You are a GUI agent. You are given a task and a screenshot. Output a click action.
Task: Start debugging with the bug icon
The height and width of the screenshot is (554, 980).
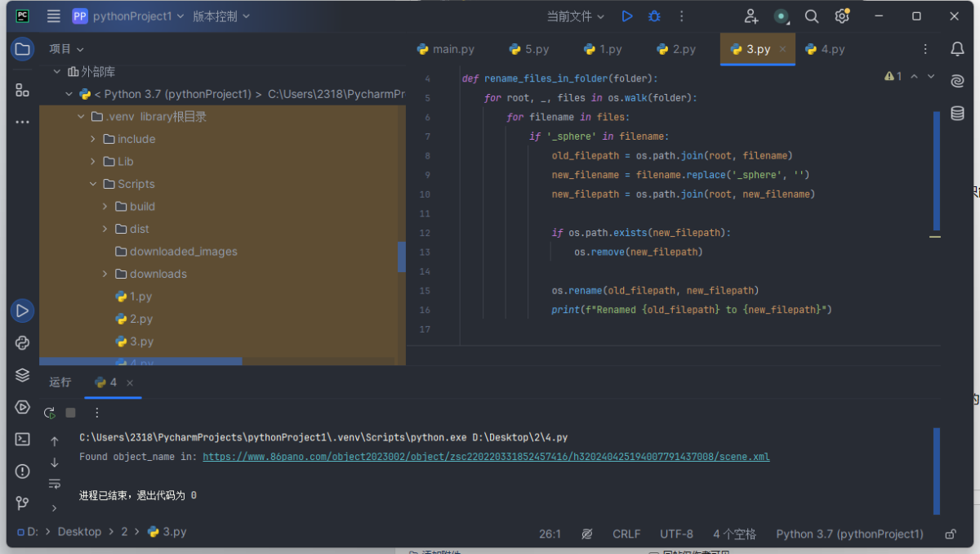(654, 16)
